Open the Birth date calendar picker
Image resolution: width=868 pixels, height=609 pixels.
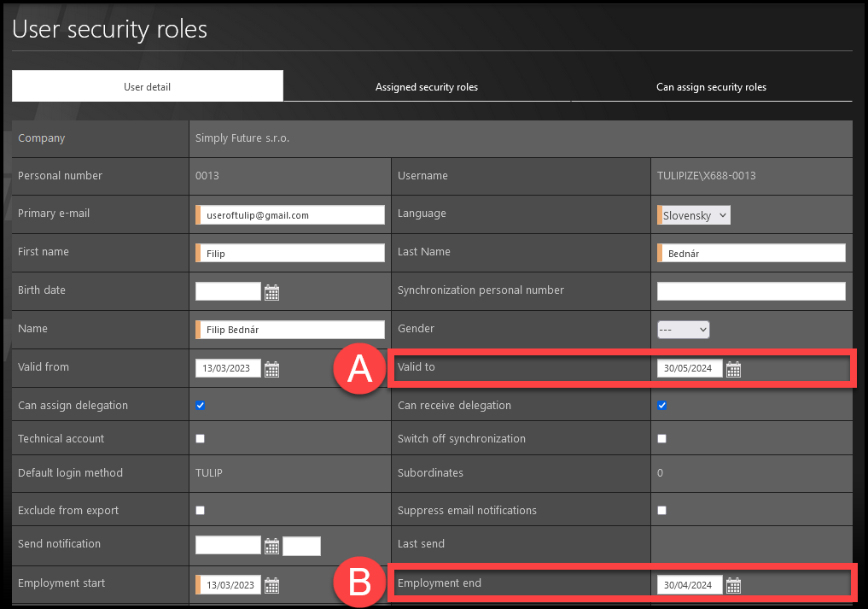271,292
